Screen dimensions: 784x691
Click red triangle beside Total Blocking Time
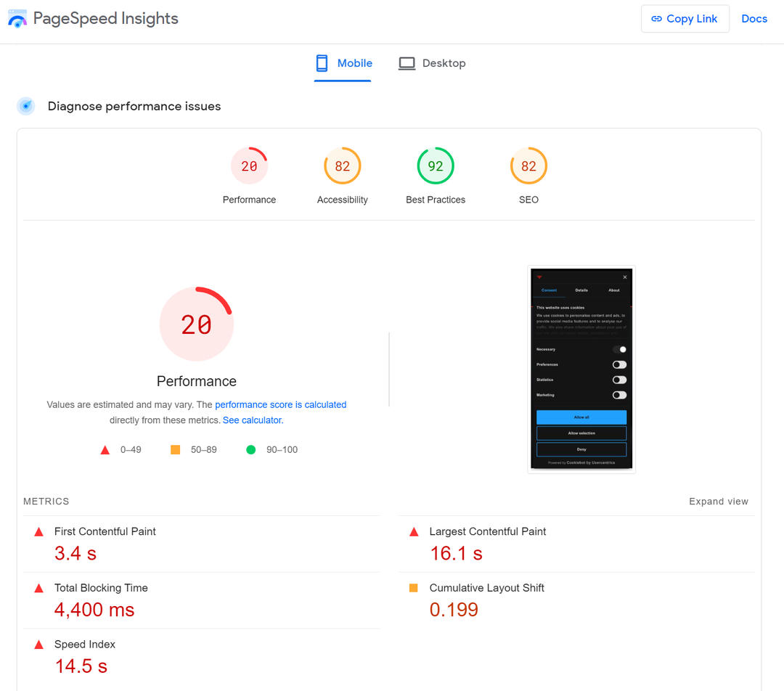tap(38, 588)
